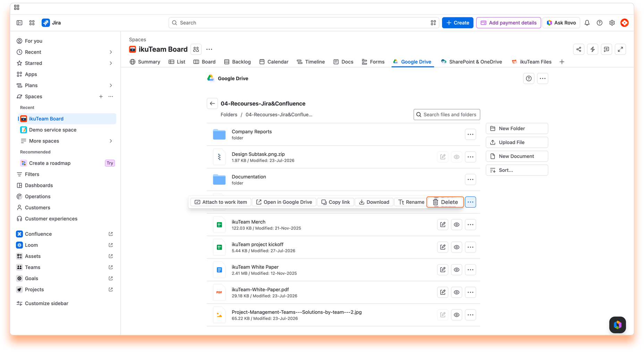The image size is (644, 352).
Task: Preview ikuTeam White Paper with eye icon
Action: click(456, 270)
